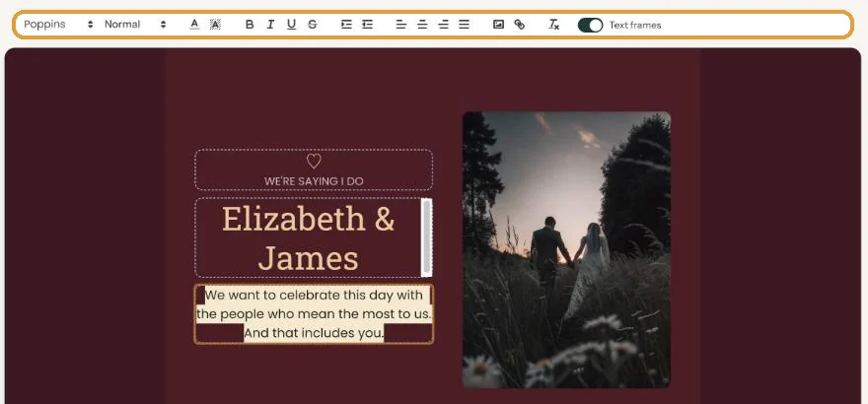Align text to the right
The image size is (868, 404).
click(x=444, y=25)
